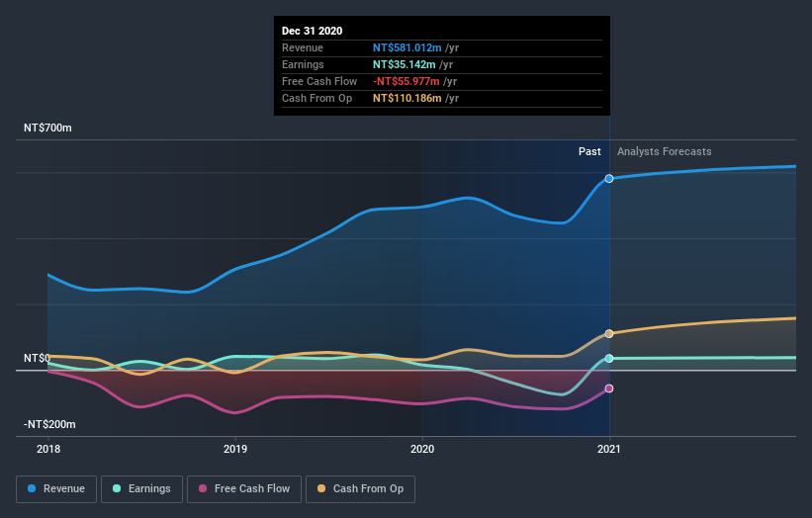Click the 2020 x-axis label
812x518 pixels.
[422, 449]
